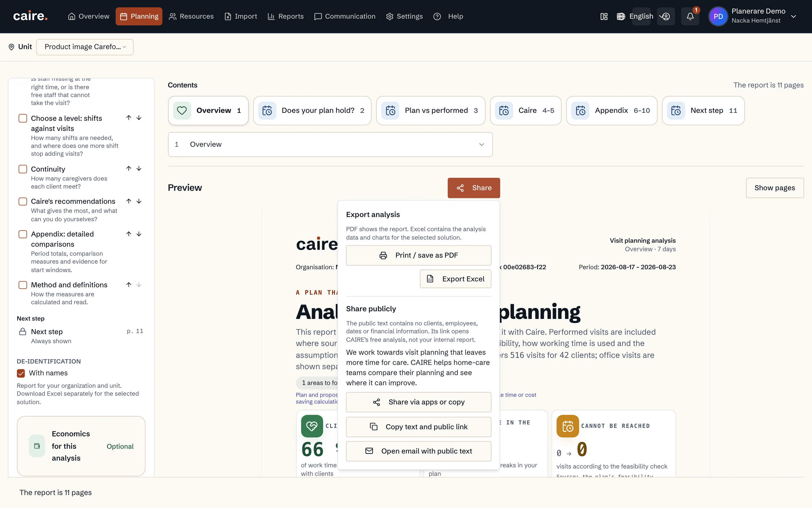Expand the 1 Overview page dropdown
The image size is (812, 508).
click(330, 144)
